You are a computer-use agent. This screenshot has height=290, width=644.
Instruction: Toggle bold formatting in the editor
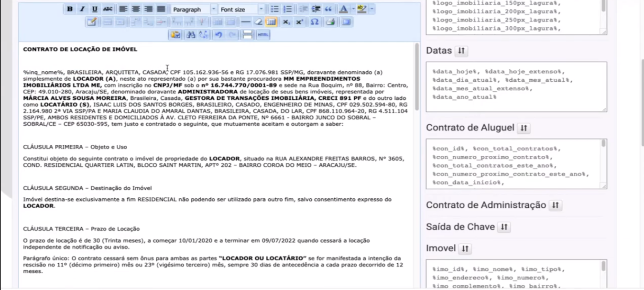(x=69, y=10)
